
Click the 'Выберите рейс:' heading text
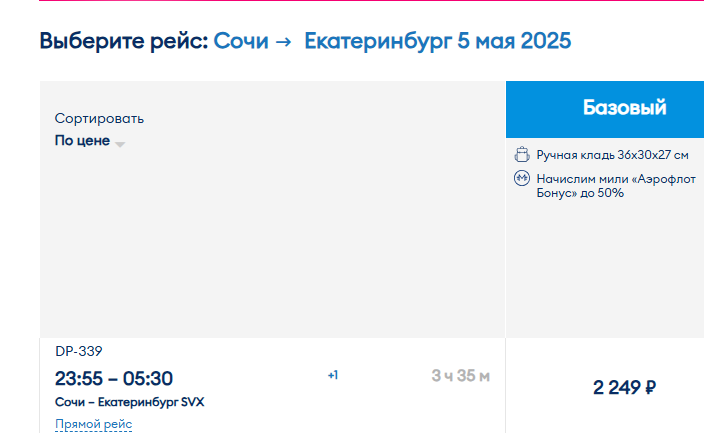[x=124, y=41]
